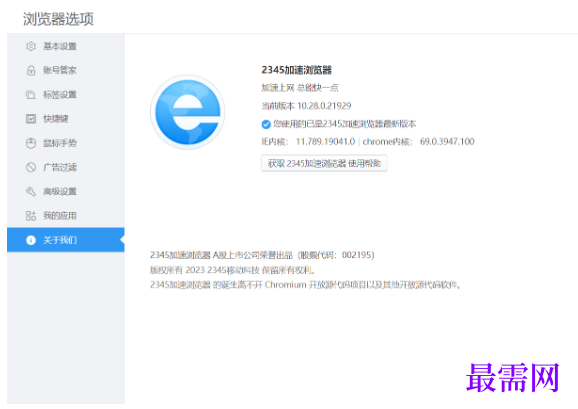This screenshot has height=409, width=578.
Task: Click the info icon beside 关于我们
Action: (31, 240)
